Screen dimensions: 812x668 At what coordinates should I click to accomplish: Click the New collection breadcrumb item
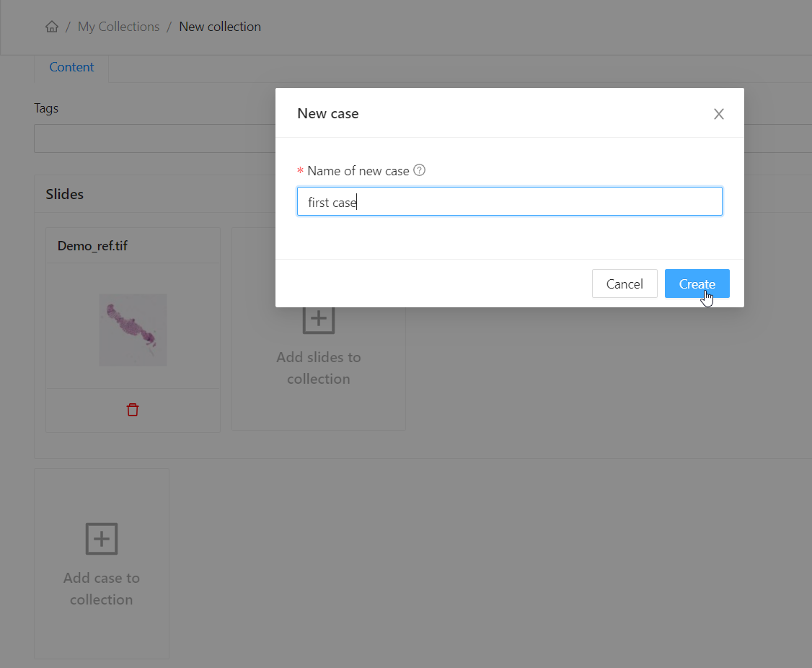(x=220, y=27)
